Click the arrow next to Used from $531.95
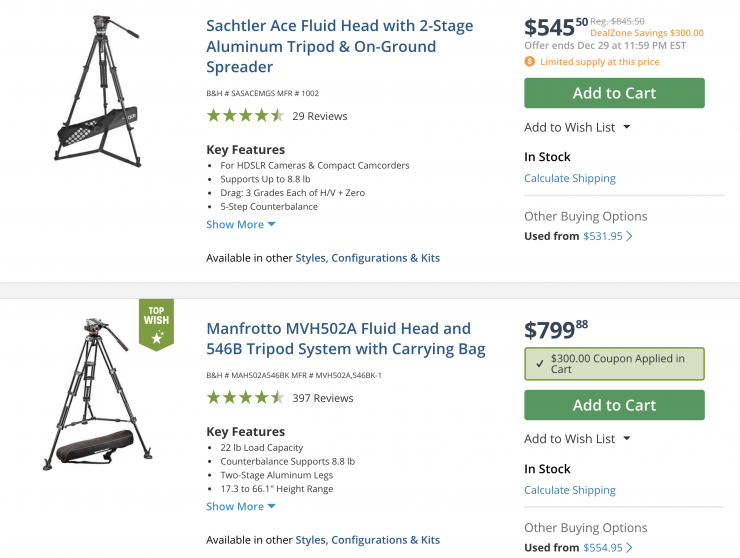 629,237
